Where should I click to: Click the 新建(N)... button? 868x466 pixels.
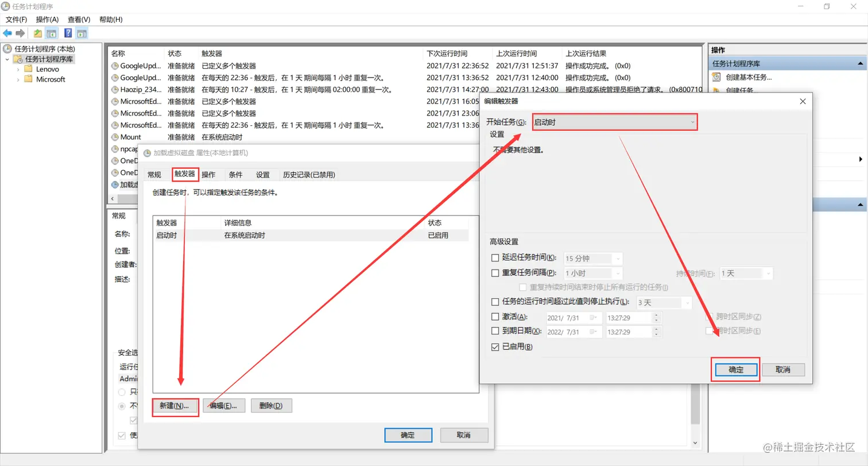[x=175, y=406]
